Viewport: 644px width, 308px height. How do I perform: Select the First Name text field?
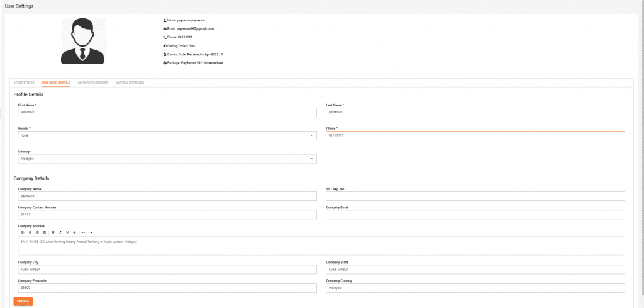(x=167, y=112)
